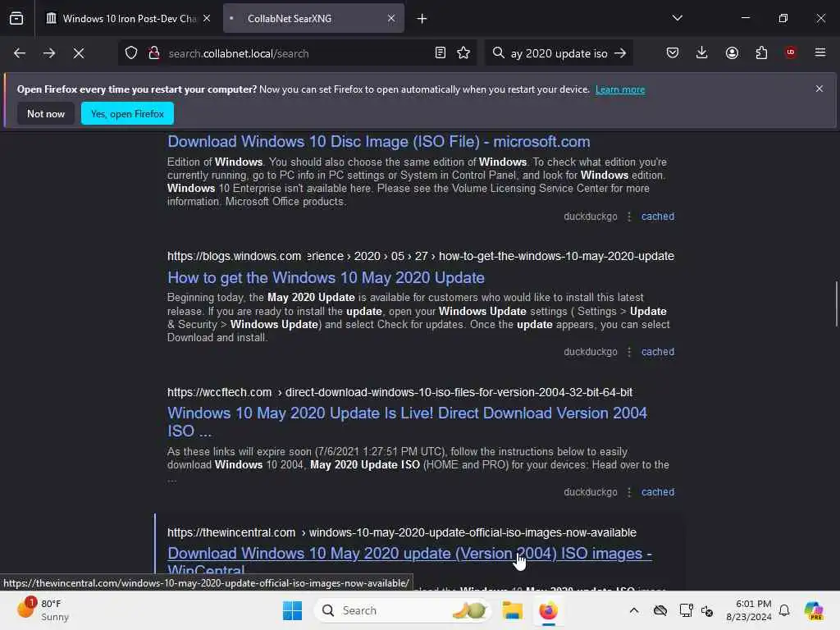Open uBlock Origin extension icon
The width and height of the screenshot is (840, 630).
point(791,52)
